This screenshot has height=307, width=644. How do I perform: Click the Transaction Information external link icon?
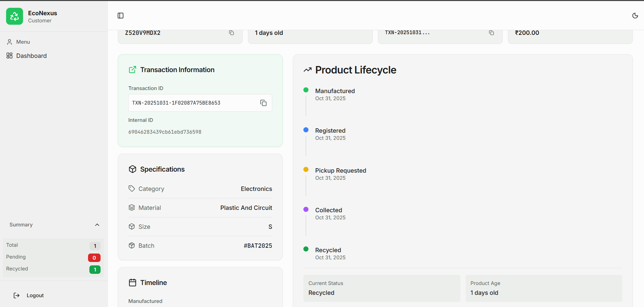pyautogui.click(x=132, y=70)
